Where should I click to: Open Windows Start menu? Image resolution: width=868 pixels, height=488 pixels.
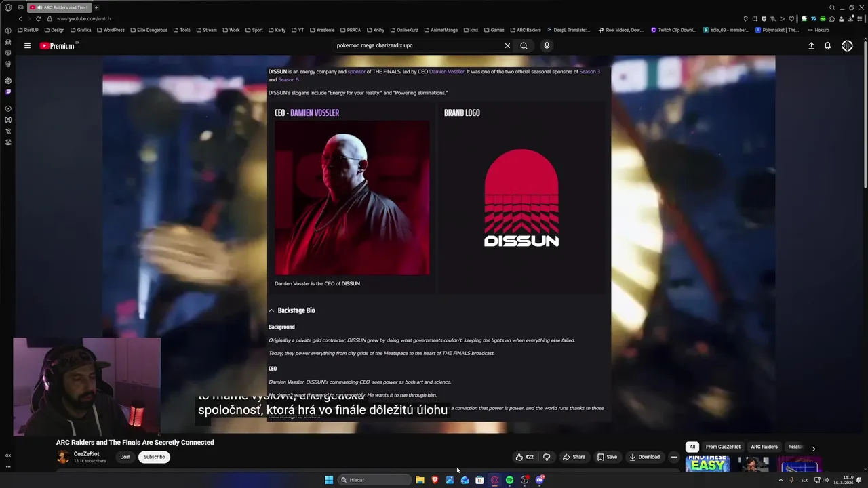(x=329, y=480)
